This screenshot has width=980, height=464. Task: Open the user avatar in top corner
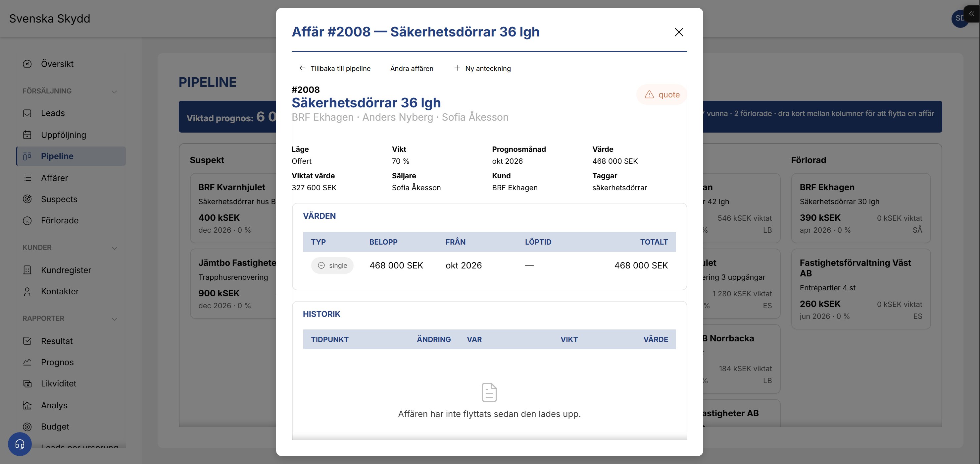pyautogui.click(x=960, y=18)
